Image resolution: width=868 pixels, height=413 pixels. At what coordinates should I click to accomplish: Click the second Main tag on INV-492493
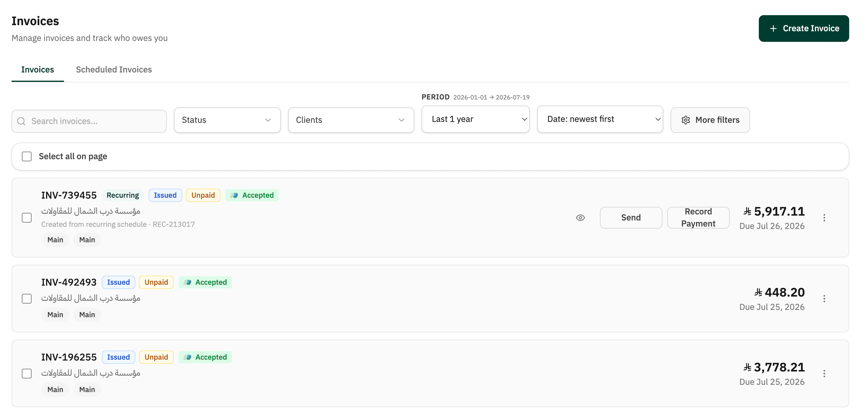tap(87, 315)
